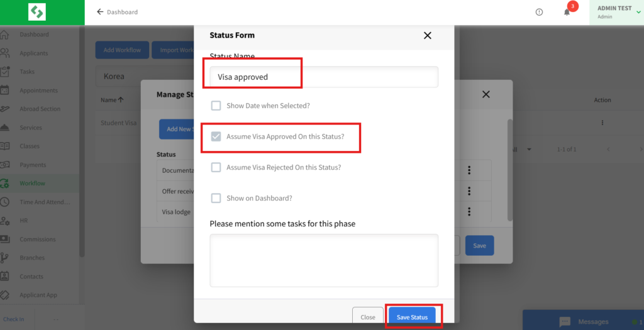
Task: Open three-dot menu for Documentation status row
Action: click(x=469, y=170)
